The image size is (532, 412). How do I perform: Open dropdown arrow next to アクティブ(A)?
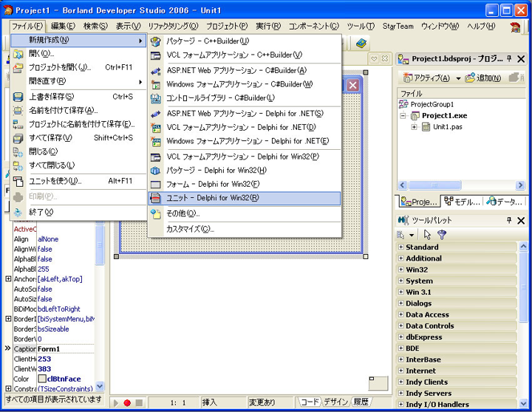[x=458, y=78]
